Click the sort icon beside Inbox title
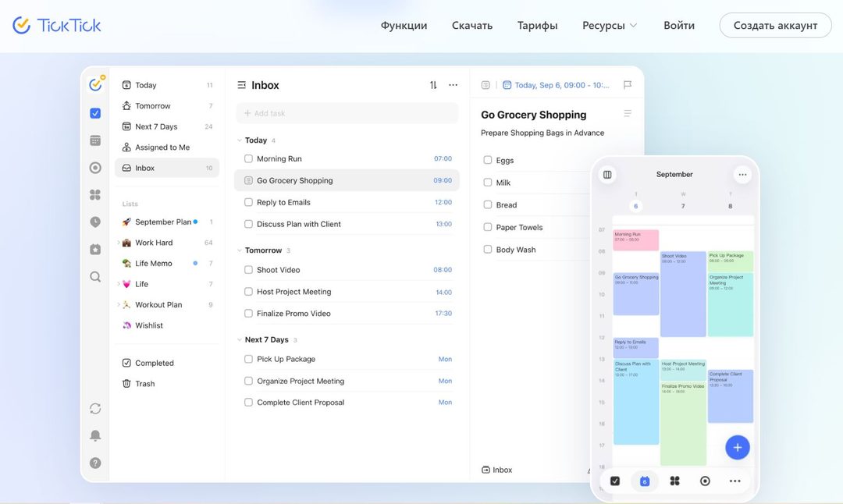The width and height of the screenshot is (843, 504). tap(433, 85)
